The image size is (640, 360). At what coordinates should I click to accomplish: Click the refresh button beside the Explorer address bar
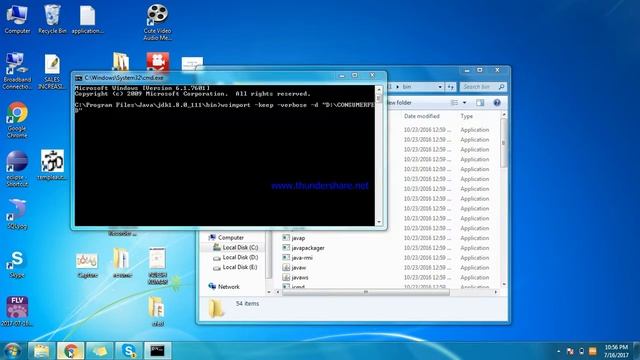point(451,87)
